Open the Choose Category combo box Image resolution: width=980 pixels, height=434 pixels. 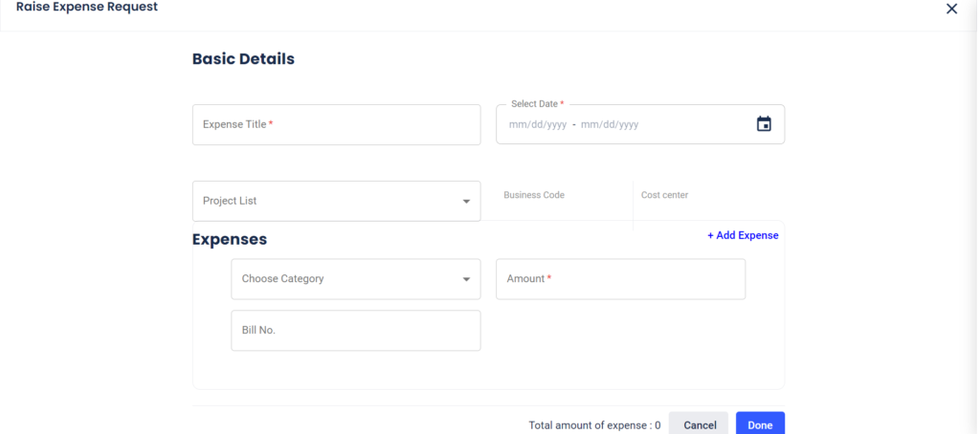click(356, 279)
